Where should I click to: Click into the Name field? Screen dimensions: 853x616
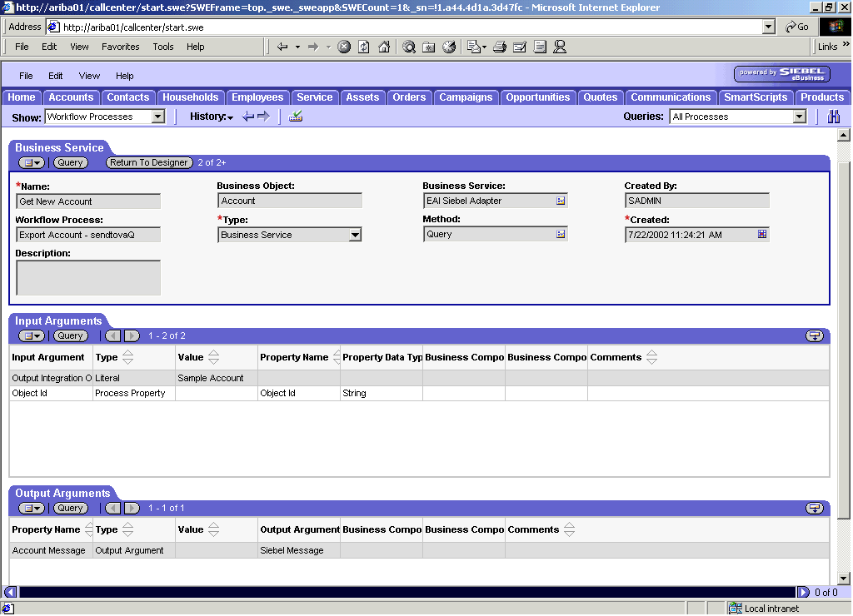click(88, 201)
